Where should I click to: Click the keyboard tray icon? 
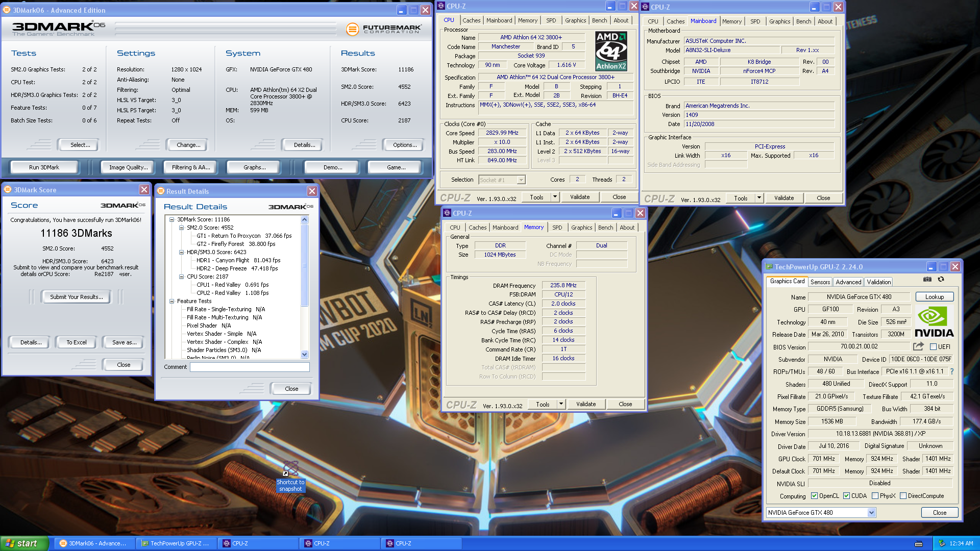point(919,543)
